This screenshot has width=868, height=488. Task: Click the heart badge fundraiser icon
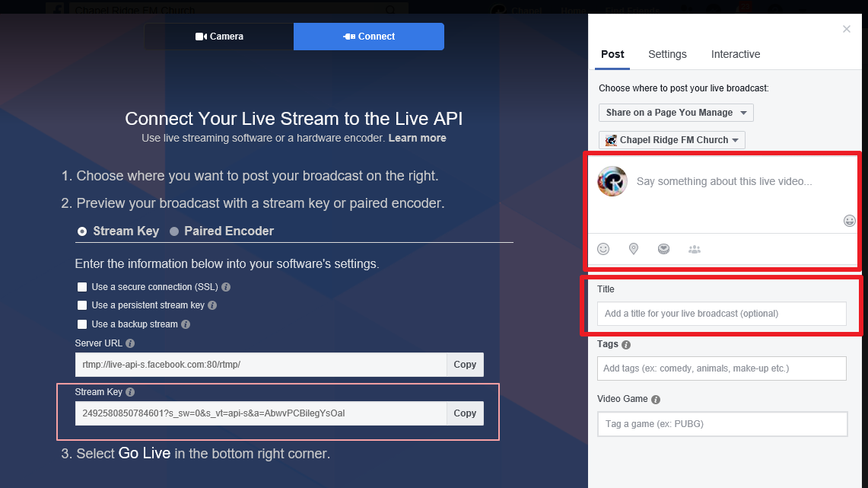coord(663,249)
